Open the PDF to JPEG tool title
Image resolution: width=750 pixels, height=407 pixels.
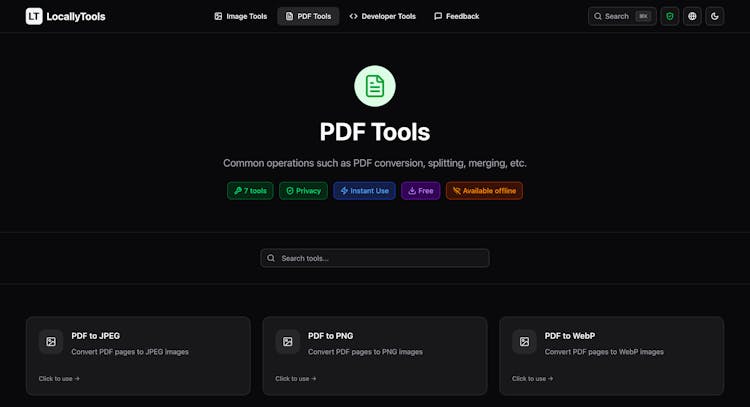pos(96,336)
